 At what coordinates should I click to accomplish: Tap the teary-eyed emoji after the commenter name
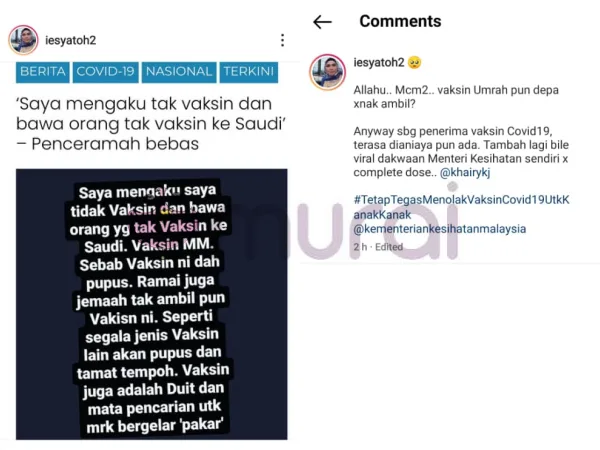414,62
